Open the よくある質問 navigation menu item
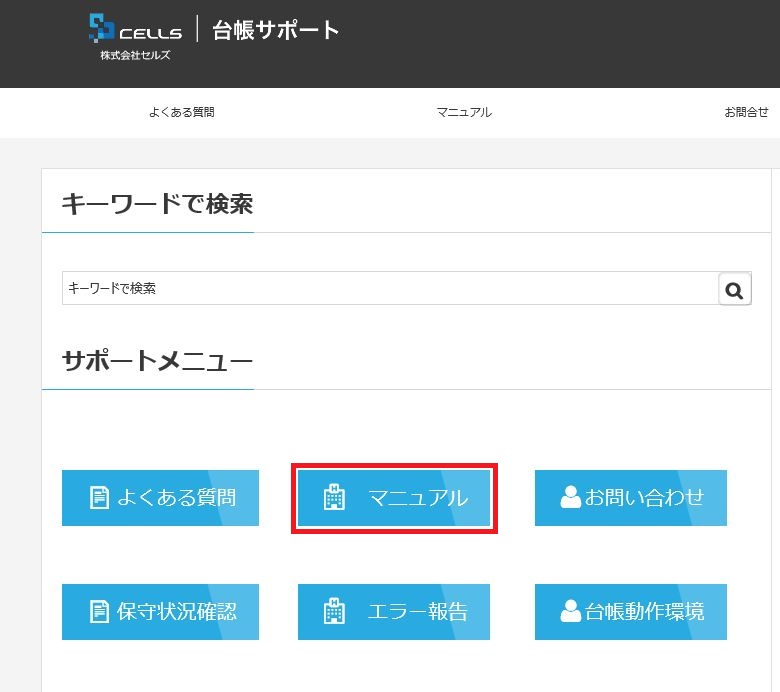The height and width of the screenshot is (692, 780). 182,112
